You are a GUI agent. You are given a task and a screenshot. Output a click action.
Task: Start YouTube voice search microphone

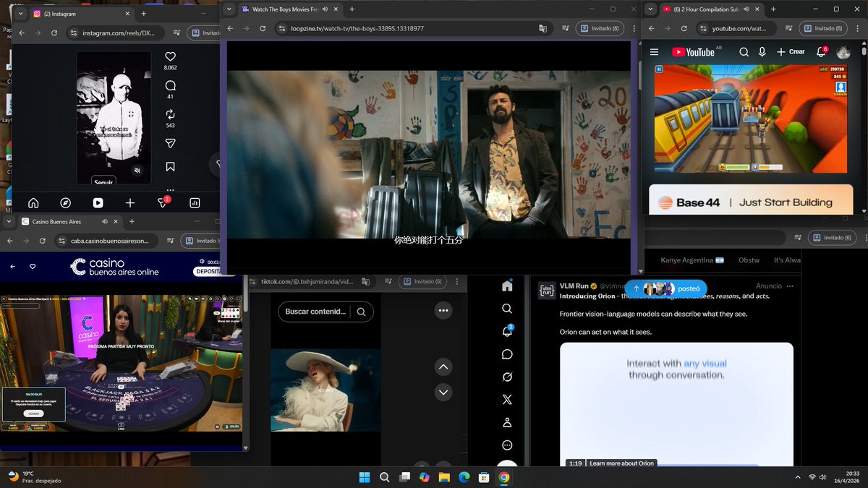click(762, 52)
